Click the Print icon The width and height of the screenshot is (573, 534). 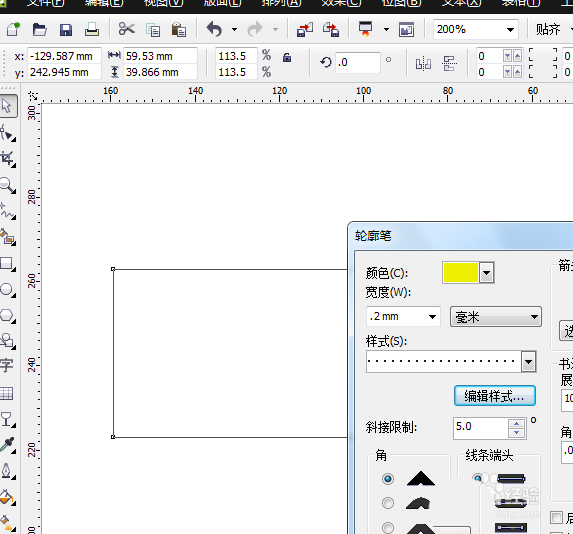(x=92, y=29)
